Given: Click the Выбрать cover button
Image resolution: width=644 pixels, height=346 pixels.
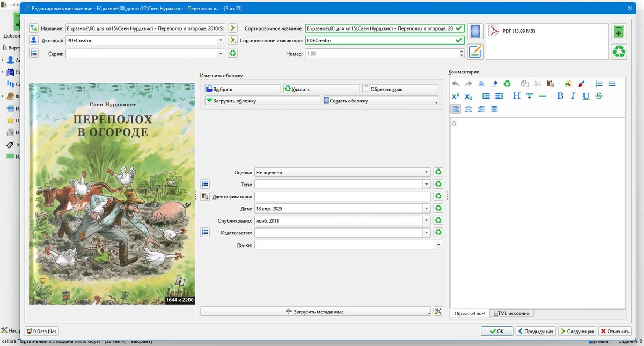Looking at the screenshot, I should coord(242,89).
